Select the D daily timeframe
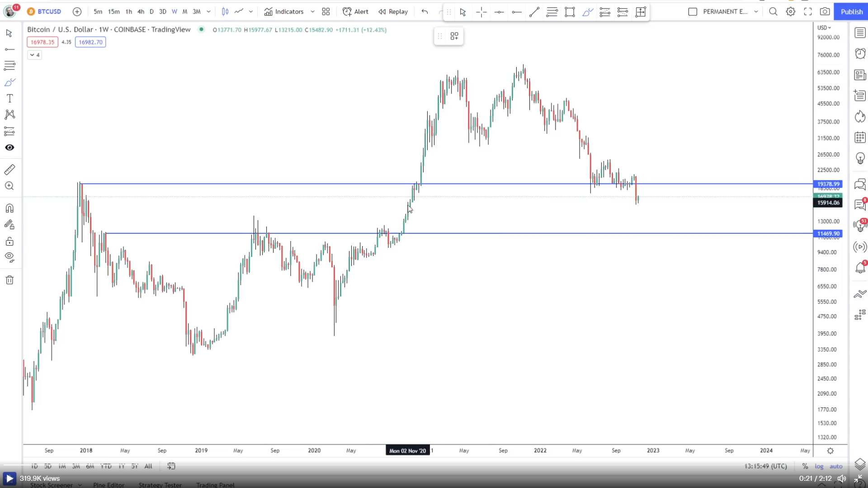The image size is (868, 488). 151,12
